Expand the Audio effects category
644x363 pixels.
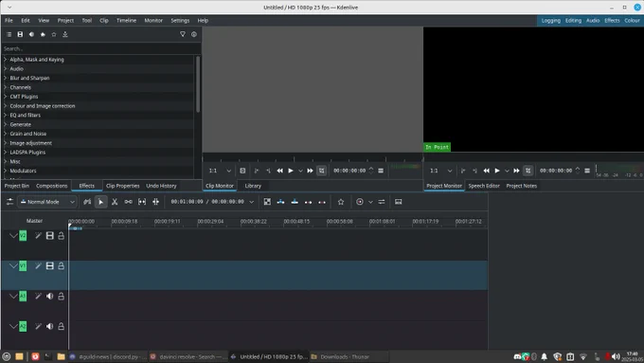pyautogui.click(x=6, y=68)
